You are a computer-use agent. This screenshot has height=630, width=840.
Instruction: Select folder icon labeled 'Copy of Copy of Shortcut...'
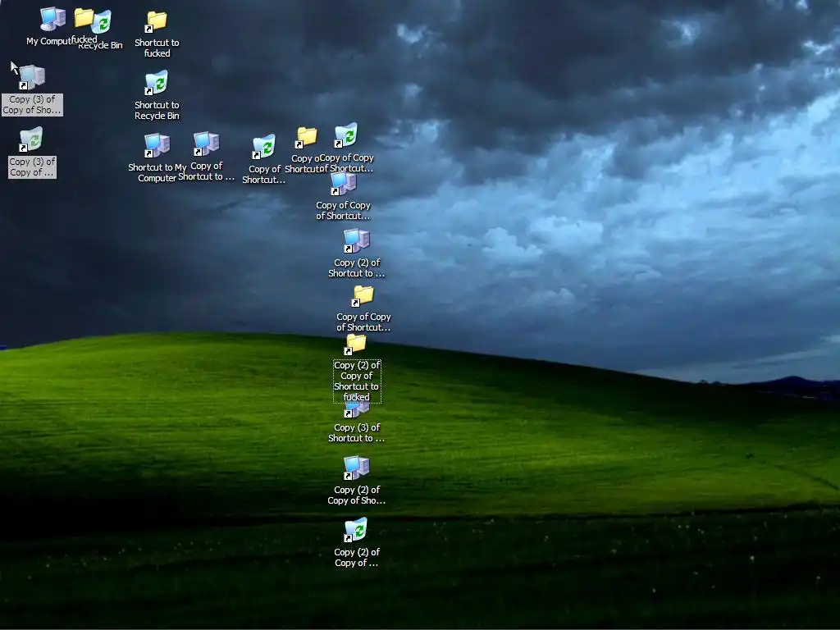pyautogui.click(x=363, y=295)
